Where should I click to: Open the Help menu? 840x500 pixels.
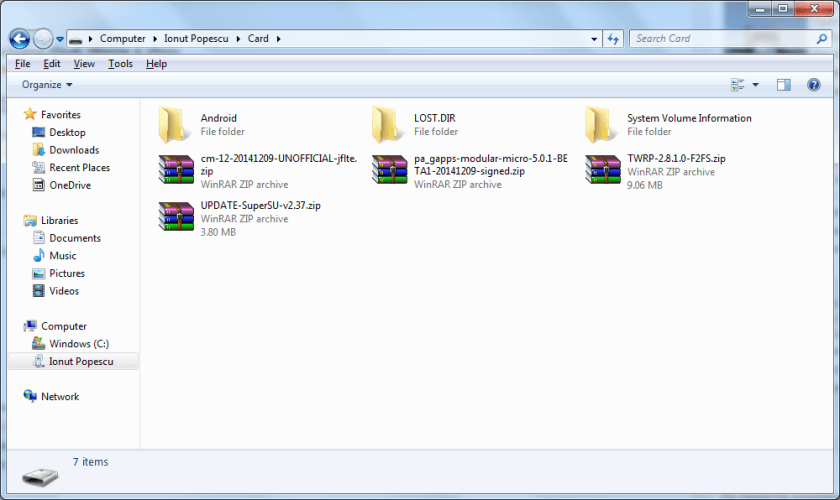pos(156,64)
